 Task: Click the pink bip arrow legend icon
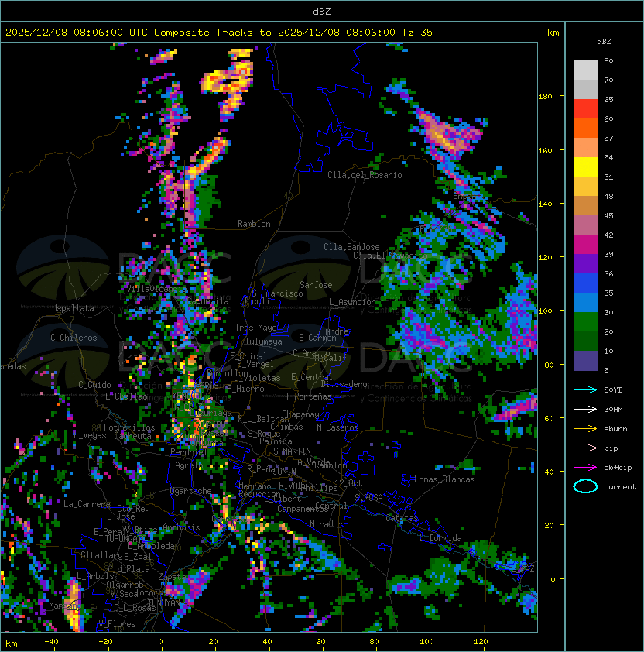point(585,448)
